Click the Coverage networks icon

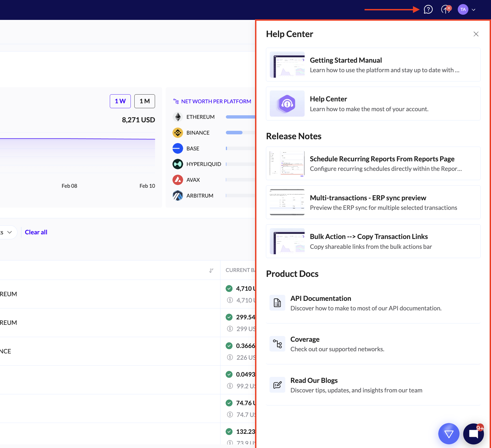click(x=277, y=344)
